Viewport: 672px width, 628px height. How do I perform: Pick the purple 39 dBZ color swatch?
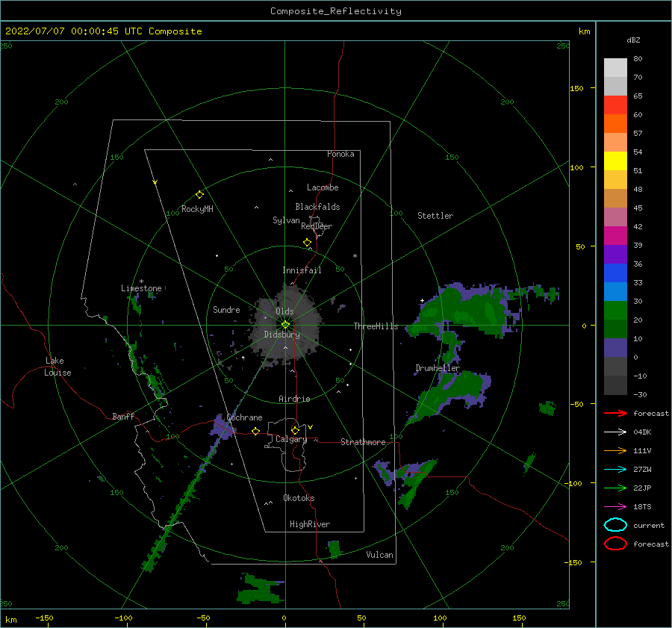point(615,254)
